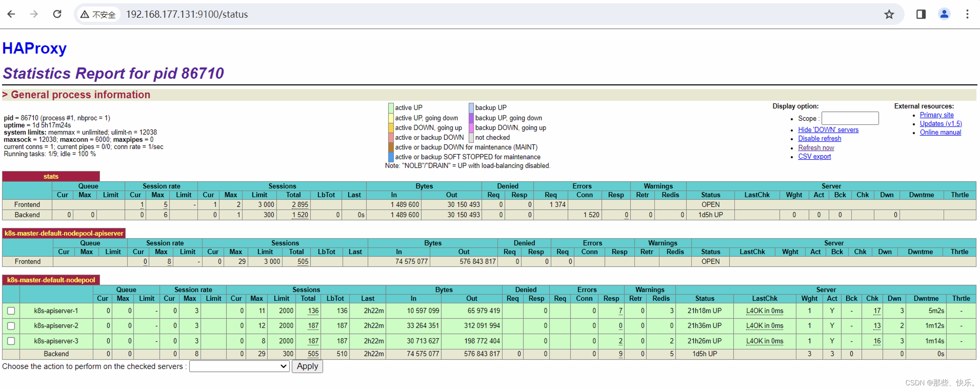Click Chk value 16 for k8s-apiserver-3
Screen dimensions: 980x390
[x=877, y=341]
